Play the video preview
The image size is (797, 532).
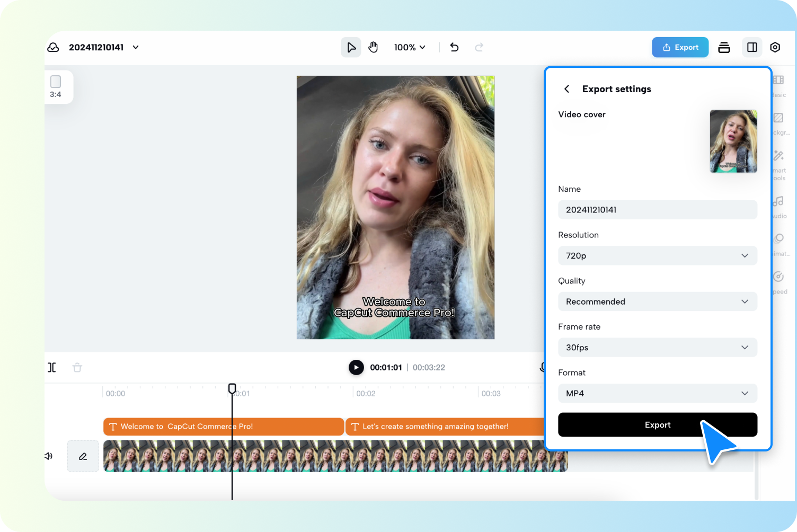(356, 367)
